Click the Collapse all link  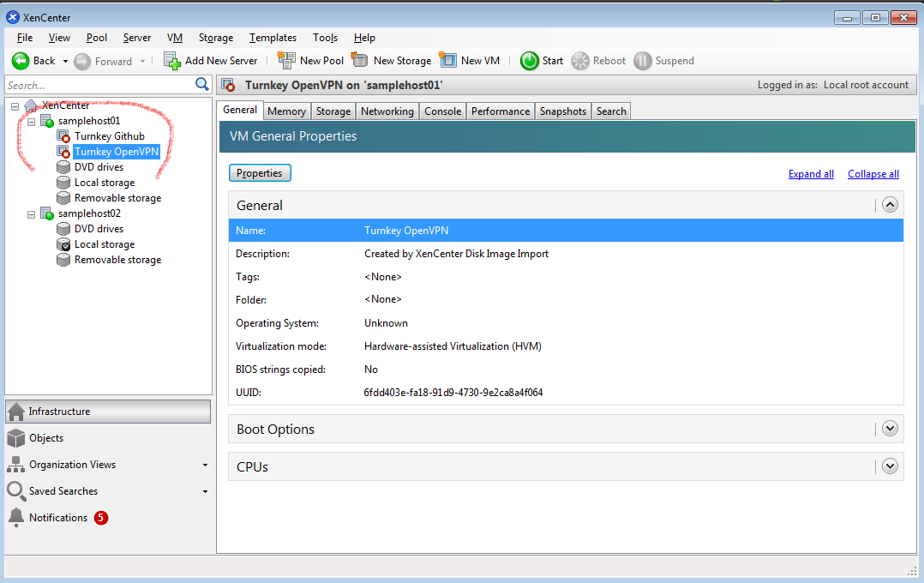(873, 174)
